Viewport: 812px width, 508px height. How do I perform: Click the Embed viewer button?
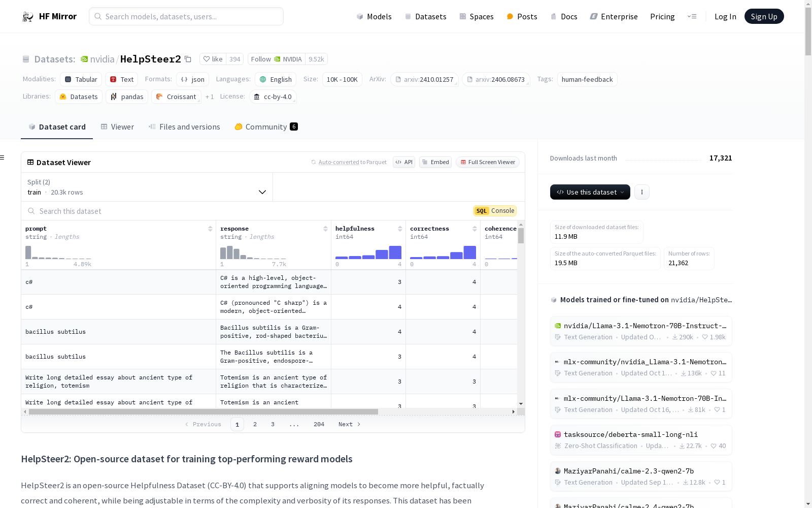(x=435, y=162)
